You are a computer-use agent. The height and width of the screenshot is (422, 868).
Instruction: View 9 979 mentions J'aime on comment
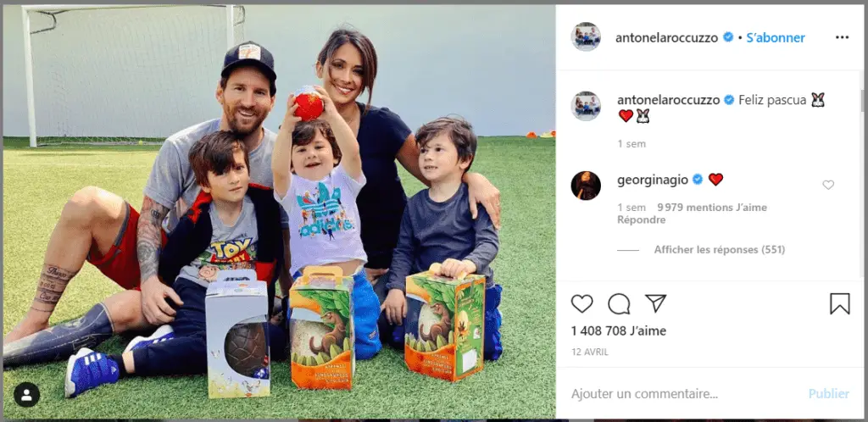(x=711, y=208)
